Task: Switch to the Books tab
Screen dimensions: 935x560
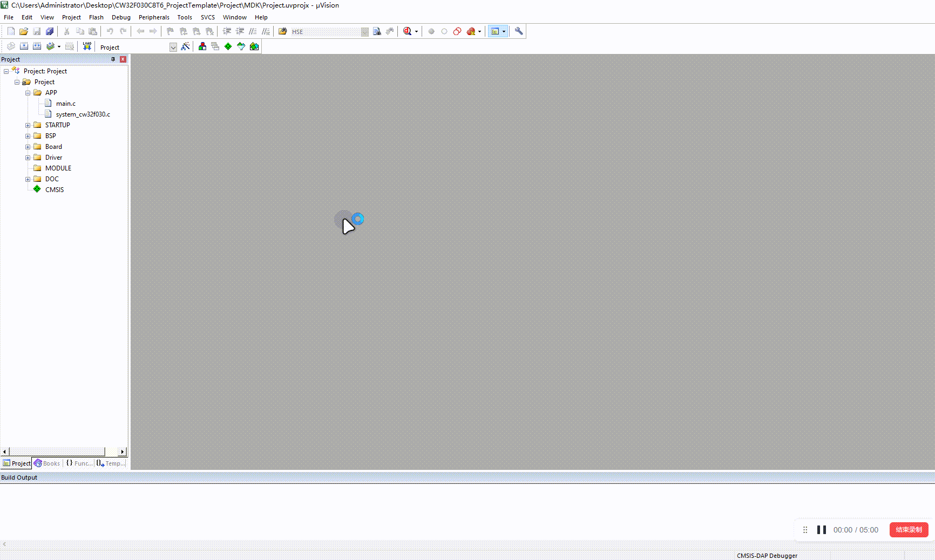Action: coord(48,463)
